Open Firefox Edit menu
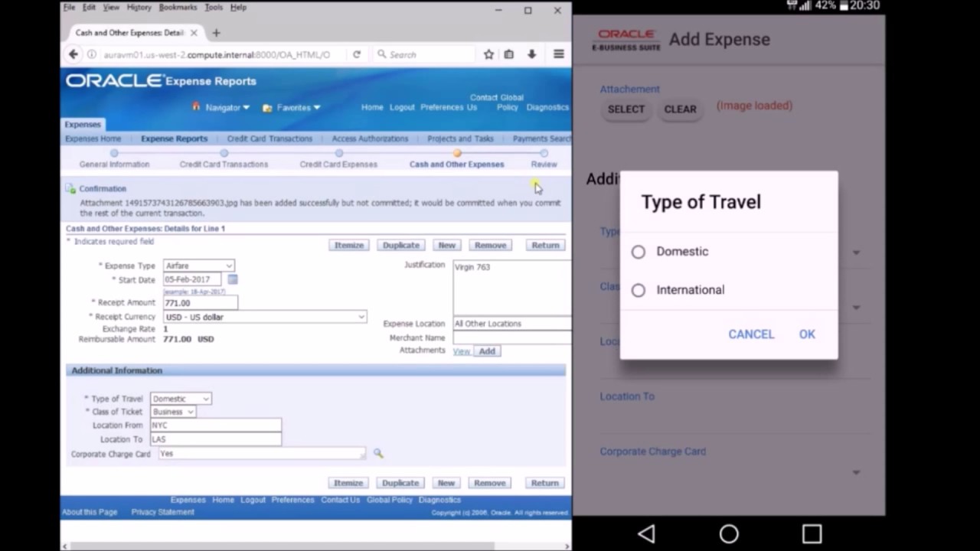Viewport: 980px width, 551px height. coord(89,7)
